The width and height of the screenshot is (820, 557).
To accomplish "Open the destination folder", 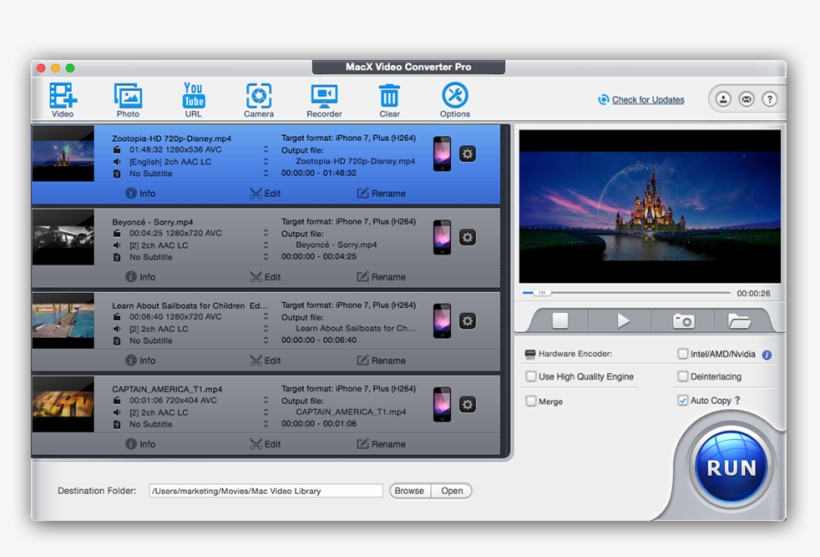I will (x=452, y=491).
